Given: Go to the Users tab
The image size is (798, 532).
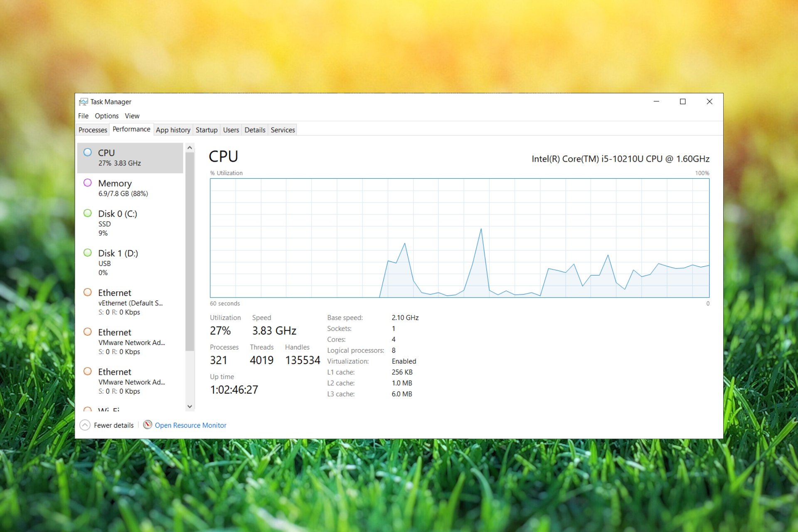Looking at the screenshot, I should pos(231,130).
